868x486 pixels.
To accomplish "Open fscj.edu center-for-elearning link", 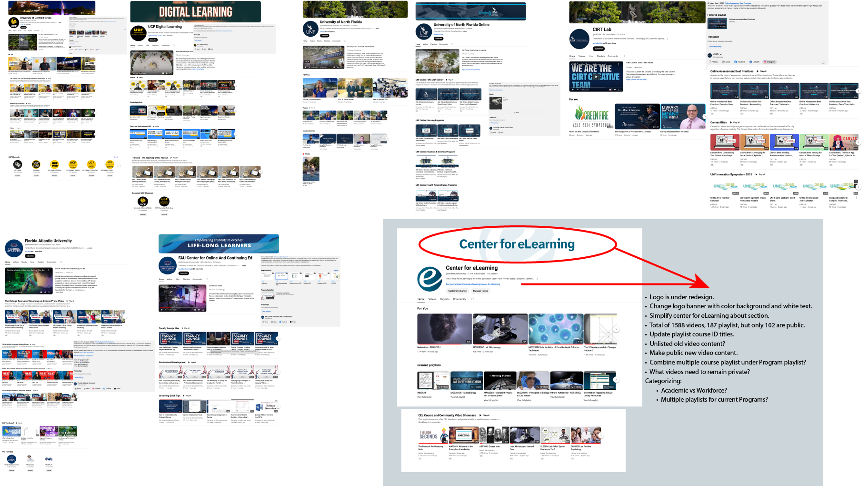I will tap(473, 284).
